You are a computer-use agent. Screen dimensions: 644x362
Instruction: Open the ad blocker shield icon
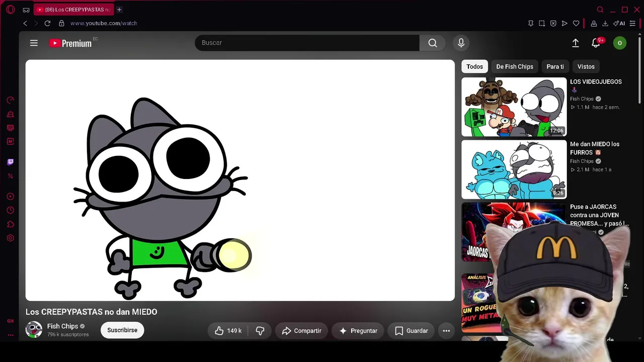[553, 23]
